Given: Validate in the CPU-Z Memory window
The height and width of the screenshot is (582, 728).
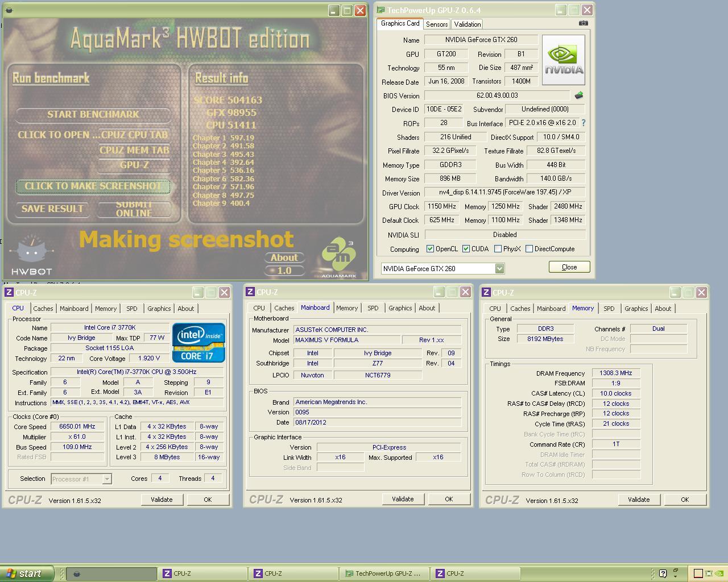Looking at the screenshot, I should [x=639, y=500].
